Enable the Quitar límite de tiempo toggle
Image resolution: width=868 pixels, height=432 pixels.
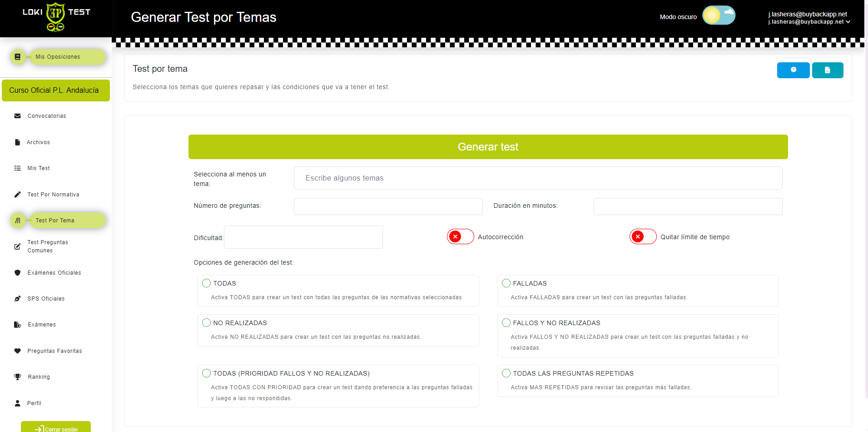click(643, 236)
